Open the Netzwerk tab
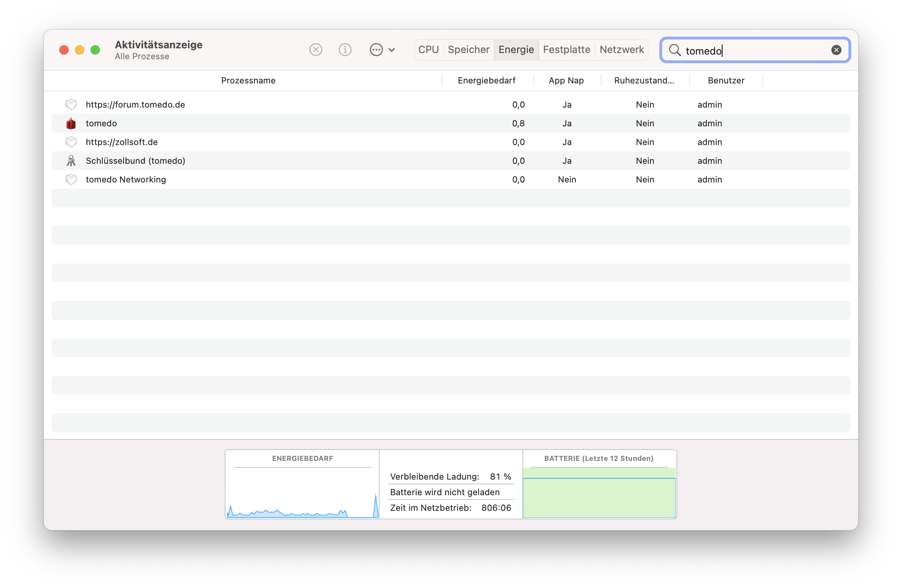Screen dimensions: 902x588 621,50
